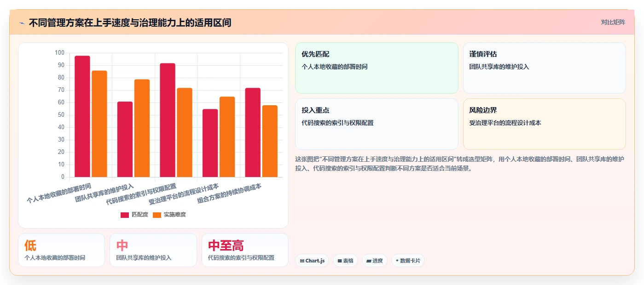Click the y-axis value 100
This screenshot has width=644, height=285.
tap(59, 53)
